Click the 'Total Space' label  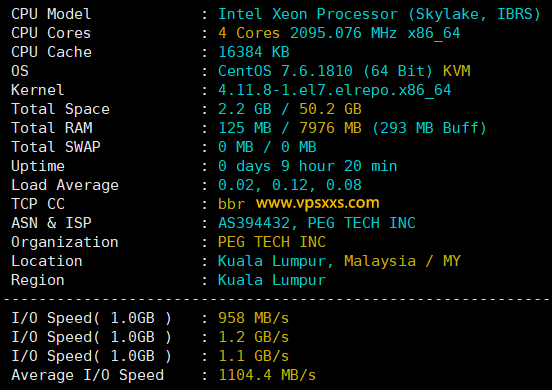(x=61, y=109)
